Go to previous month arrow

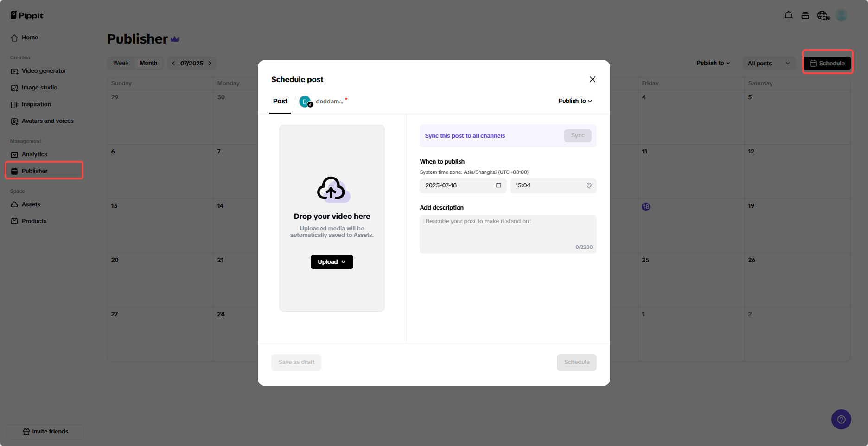(173, 63)
